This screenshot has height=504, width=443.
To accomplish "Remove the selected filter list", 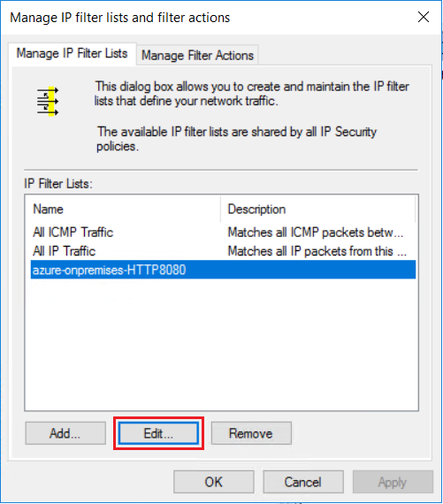I will [x=251, y=433].
